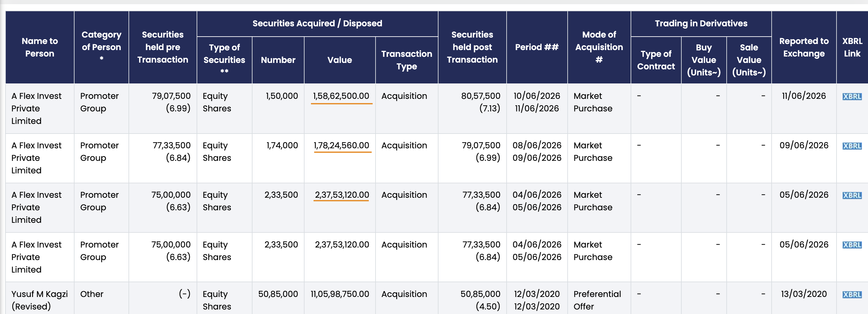The height and width of the screenshot is (314, 868).
Task: Select the Name to Person column header
Action: (x=40, y=47)
